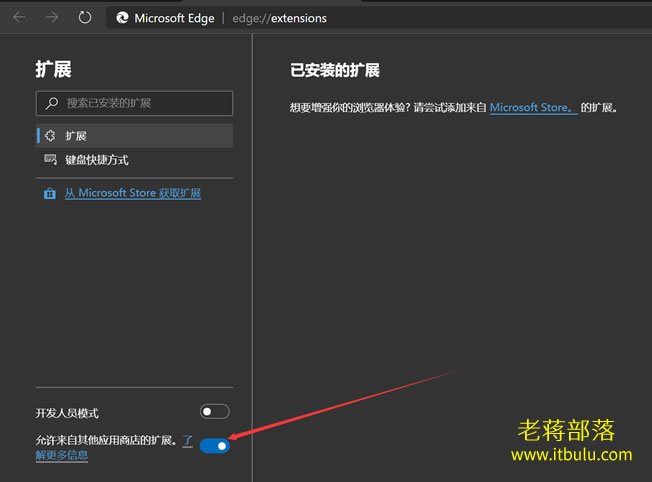The image size is (652, 482).
Task: Open the 了解更多信息 link
Action: [x=62, y=455]
